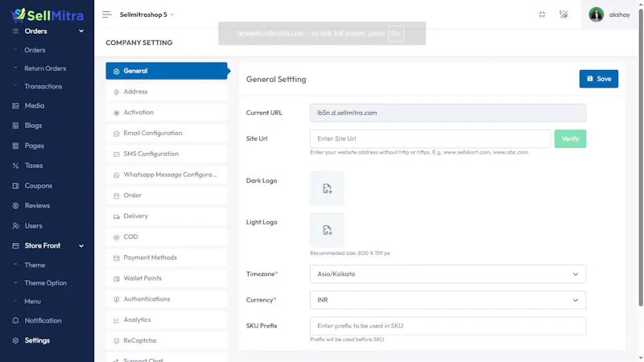This screenshot has width=644, height=362.
Task: Click the SMS Configuration icon
Action: [x=116, y=154]
